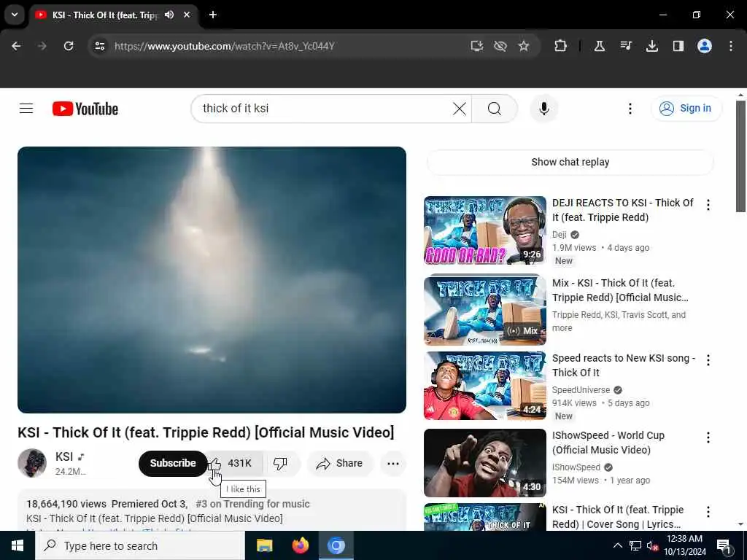Click the #3 on Trending for music link
The width and height of the screenshot is (747, 560).
click(252, 504)
